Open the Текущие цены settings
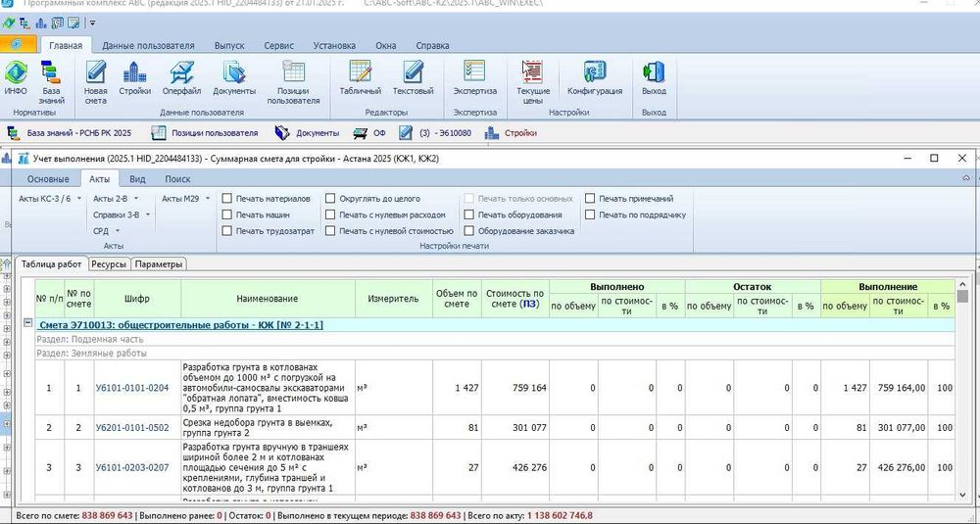 pyautogui.click(x=533, y=77)
